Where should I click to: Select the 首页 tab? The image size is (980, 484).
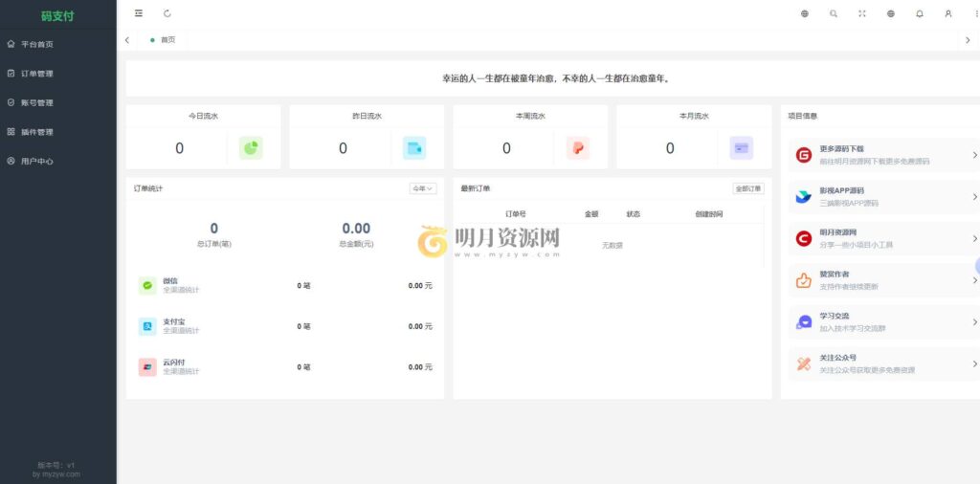coord(163,39)
